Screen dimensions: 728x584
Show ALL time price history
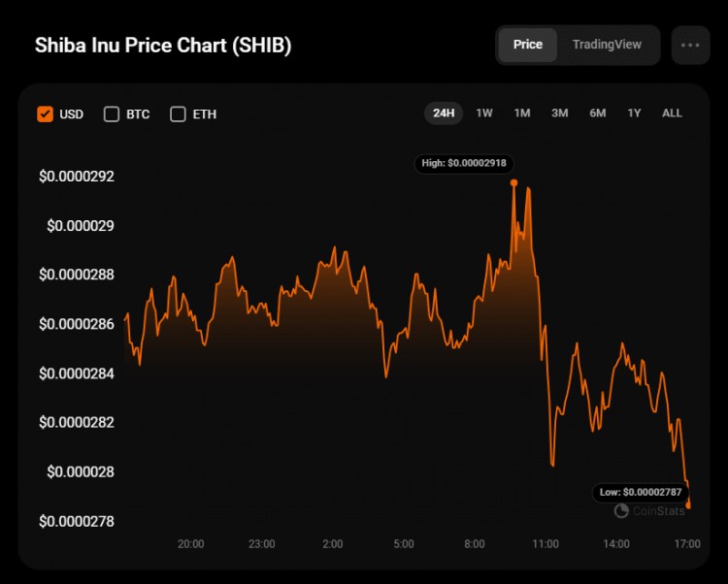pos(672,114)
